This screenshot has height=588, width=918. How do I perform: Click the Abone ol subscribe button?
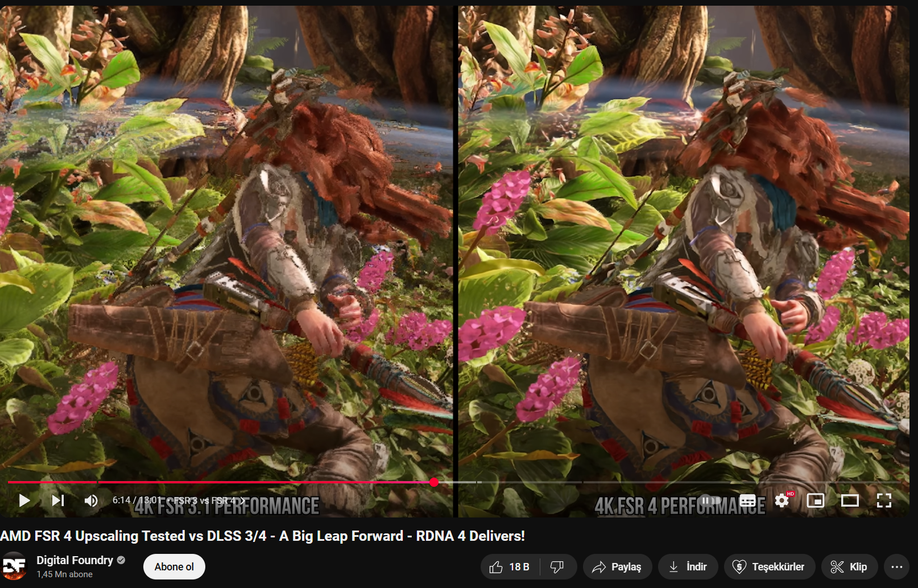[x=174, y=566]
